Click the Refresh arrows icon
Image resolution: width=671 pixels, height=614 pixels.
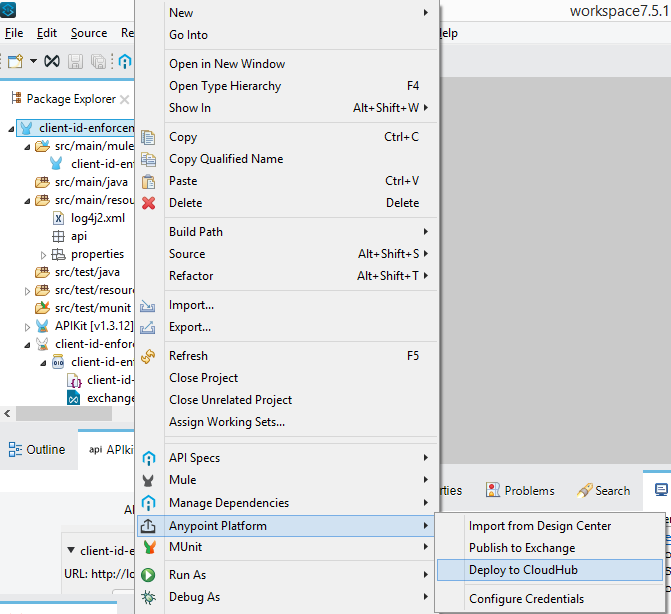coord(148,356)
